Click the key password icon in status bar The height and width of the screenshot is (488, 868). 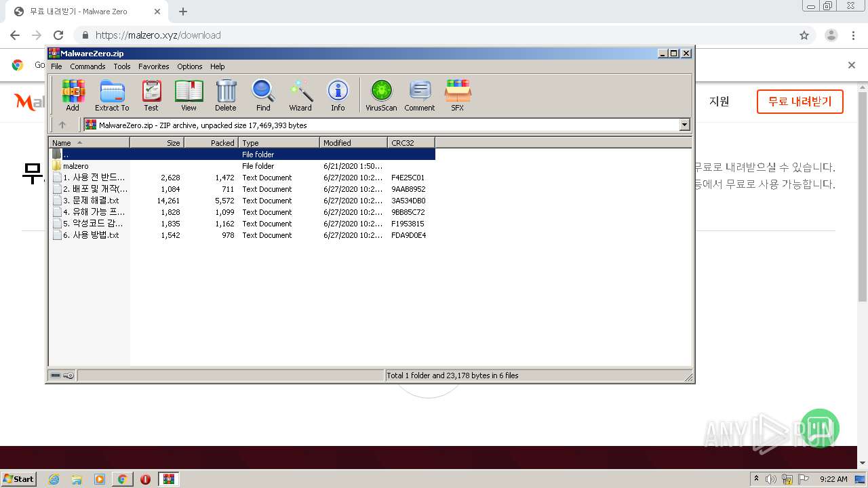[x=68, y=375]
